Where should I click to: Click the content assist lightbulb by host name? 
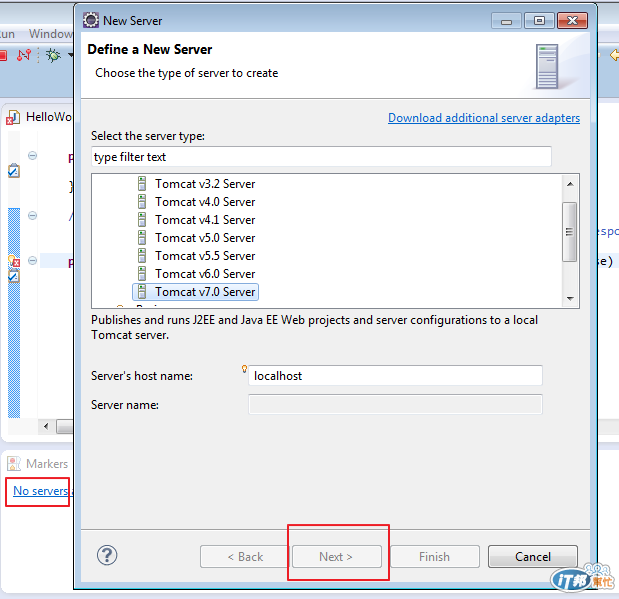pyautogui.click(x=244, y=369)
